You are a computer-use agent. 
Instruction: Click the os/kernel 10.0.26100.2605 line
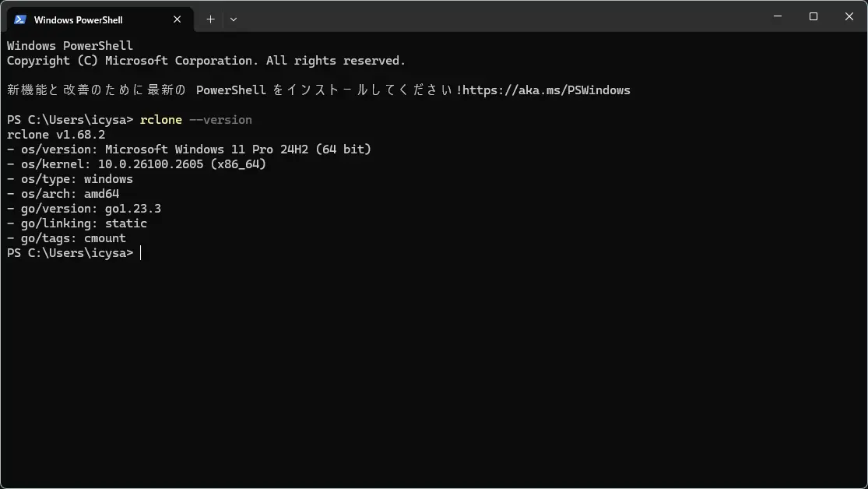[136, 164]
